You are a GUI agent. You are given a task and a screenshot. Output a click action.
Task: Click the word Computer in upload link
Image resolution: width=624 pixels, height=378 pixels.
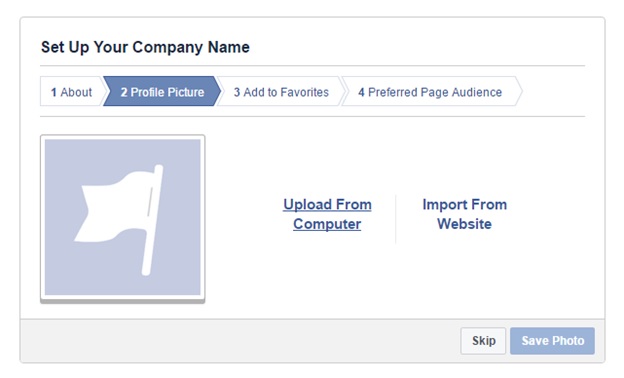pyautogui.click(x=327, y=224)
